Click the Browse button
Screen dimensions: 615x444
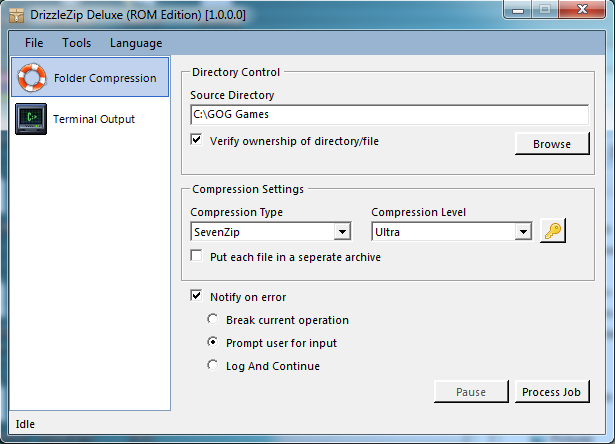[552, 144]
